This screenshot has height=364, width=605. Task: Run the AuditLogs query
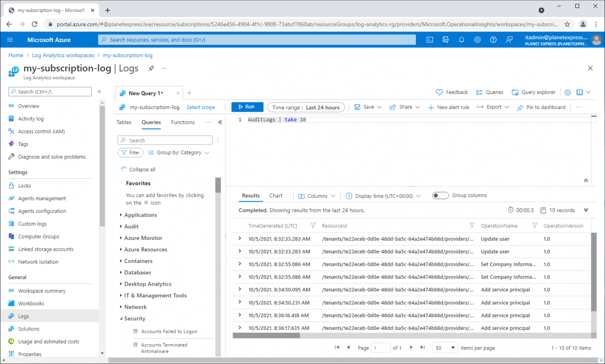247,107
